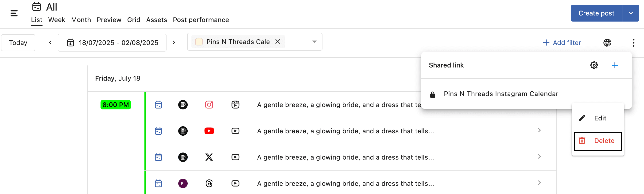Viewport: 644px width, 194px height.
Task: Select Delete in the context menu
Action: point(597,141)
